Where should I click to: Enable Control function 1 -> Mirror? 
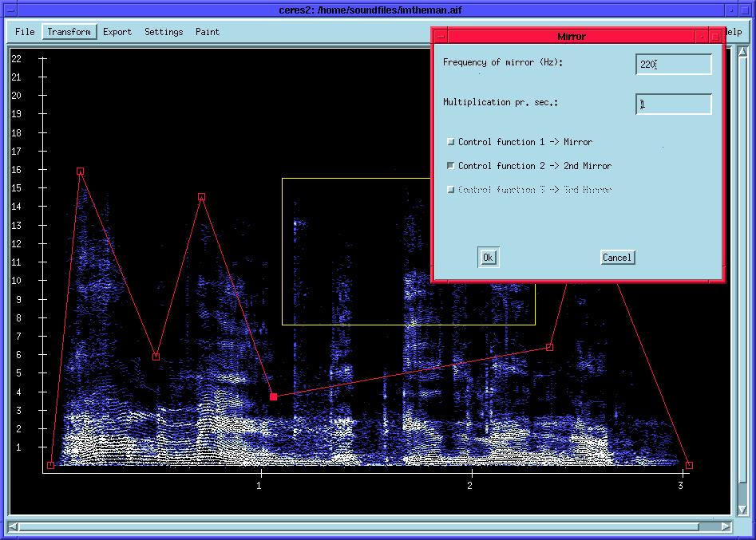point(451,142)
